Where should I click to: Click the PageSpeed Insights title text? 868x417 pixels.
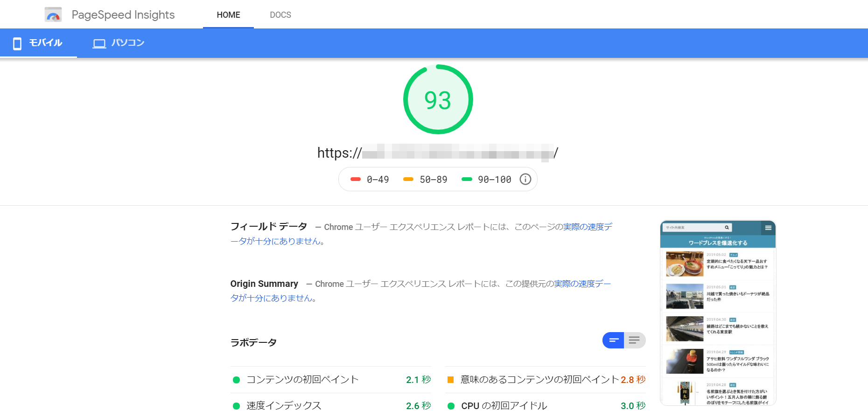[x=123, y=14]
